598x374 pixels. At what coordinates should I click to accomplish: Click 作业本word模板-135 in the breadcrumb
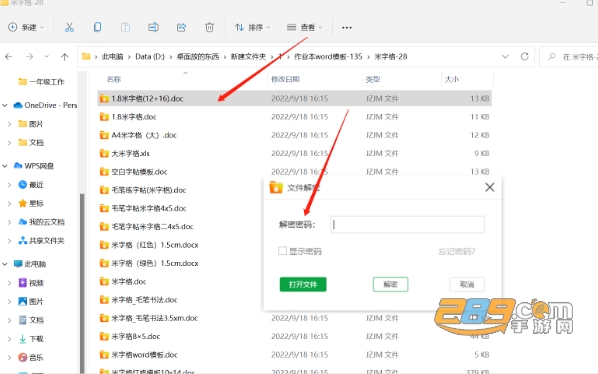click(x=328, y=56)
